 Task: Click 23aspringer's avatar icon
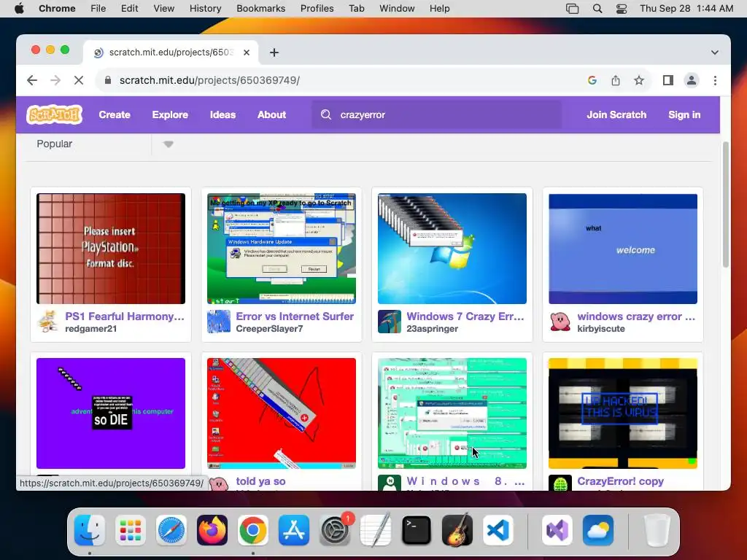pos(390,322)
